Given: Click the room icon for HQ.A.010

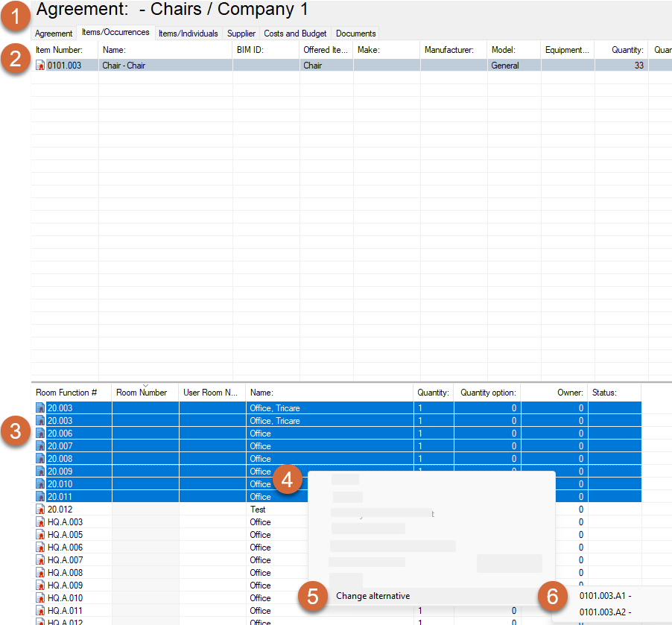Looking at the screenshot, I should click(40, 598).
